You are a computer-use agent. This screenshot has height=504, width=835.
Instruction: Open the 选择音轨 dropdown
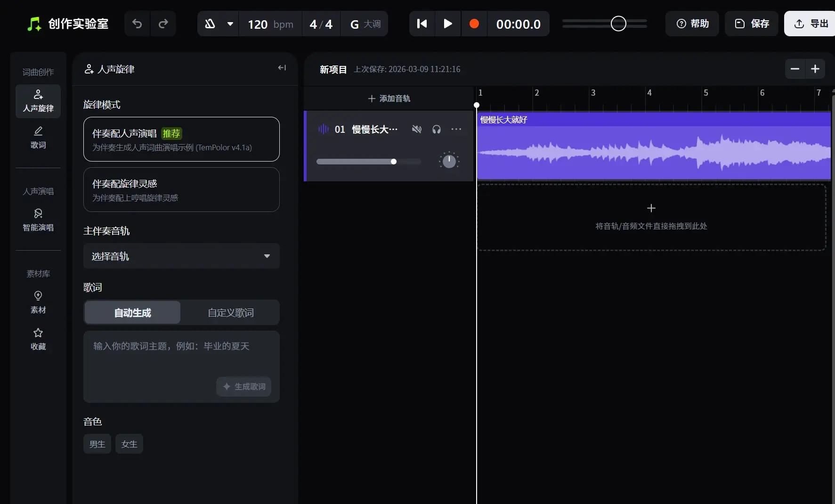181,256
